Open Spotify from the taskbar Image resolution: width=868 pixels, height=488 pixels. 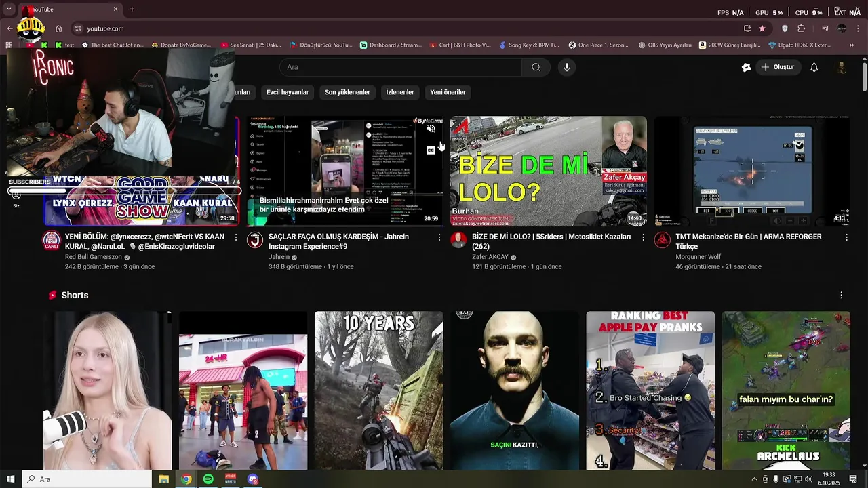click(208, 479)
